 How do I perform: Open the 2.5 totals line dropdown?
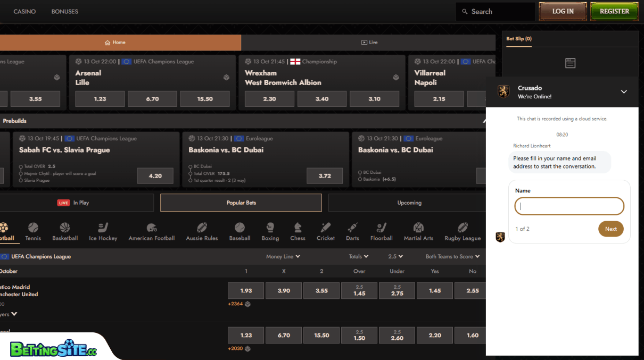[396, 256]
